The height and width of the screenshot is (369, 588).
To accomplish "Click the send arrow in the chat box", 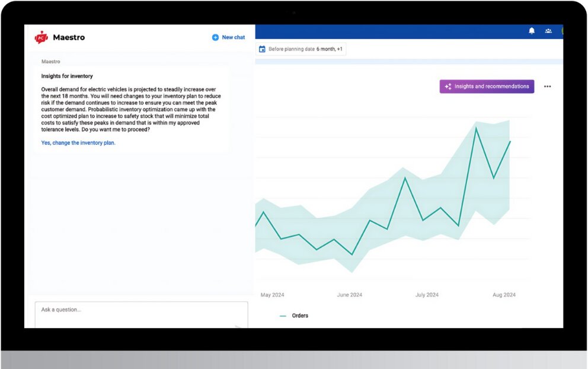I will pyautogui.click(x=238, y=326).
